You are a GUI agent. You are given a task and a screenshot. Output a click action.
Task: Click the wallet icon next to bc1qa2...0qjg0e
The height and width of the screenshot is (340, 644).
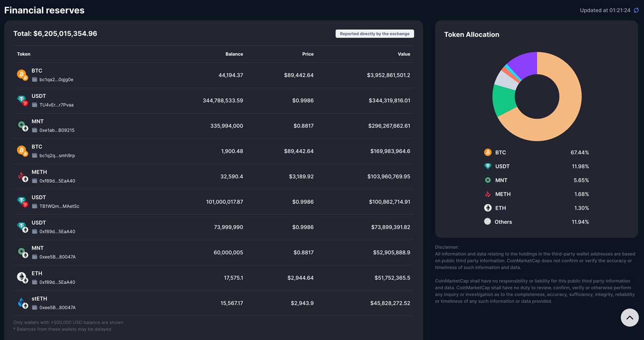pos(35,80)
